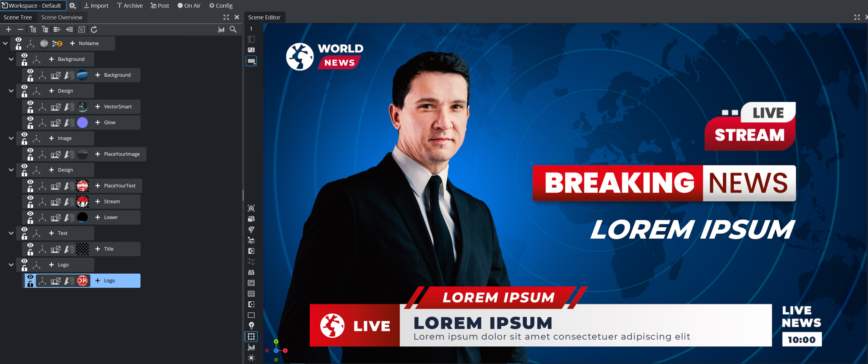Toggle bounding box display icon
The image size is (868, 364).
(x=251, y=336)
